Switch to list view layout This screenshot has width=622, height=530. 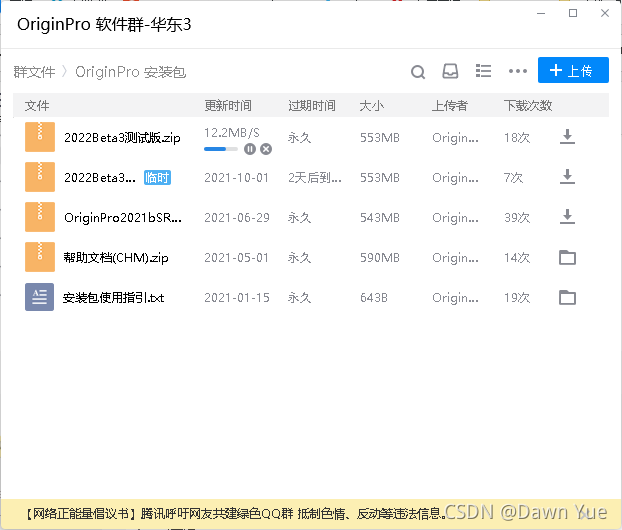[x=483, y=71]
